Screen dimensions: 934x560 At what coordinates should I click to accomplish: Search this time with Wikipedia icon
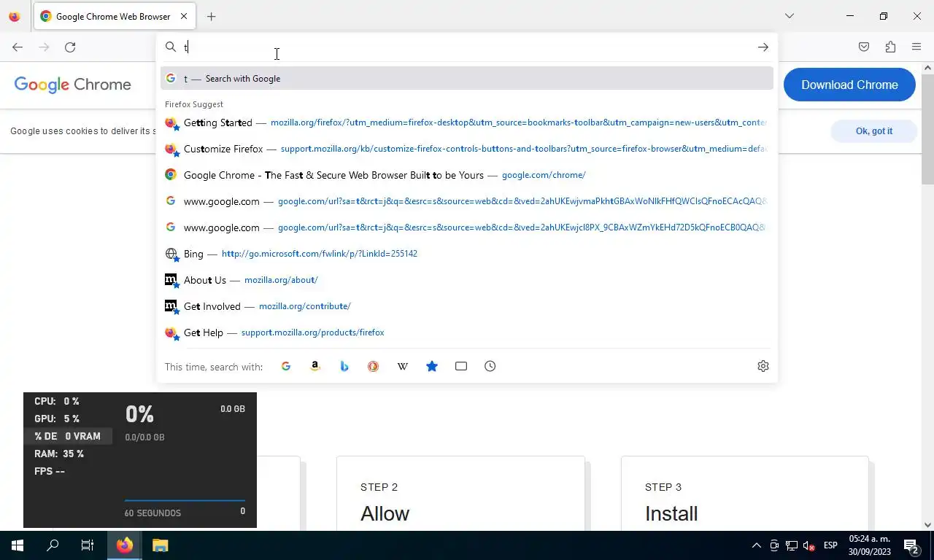(x=403, y=366)
